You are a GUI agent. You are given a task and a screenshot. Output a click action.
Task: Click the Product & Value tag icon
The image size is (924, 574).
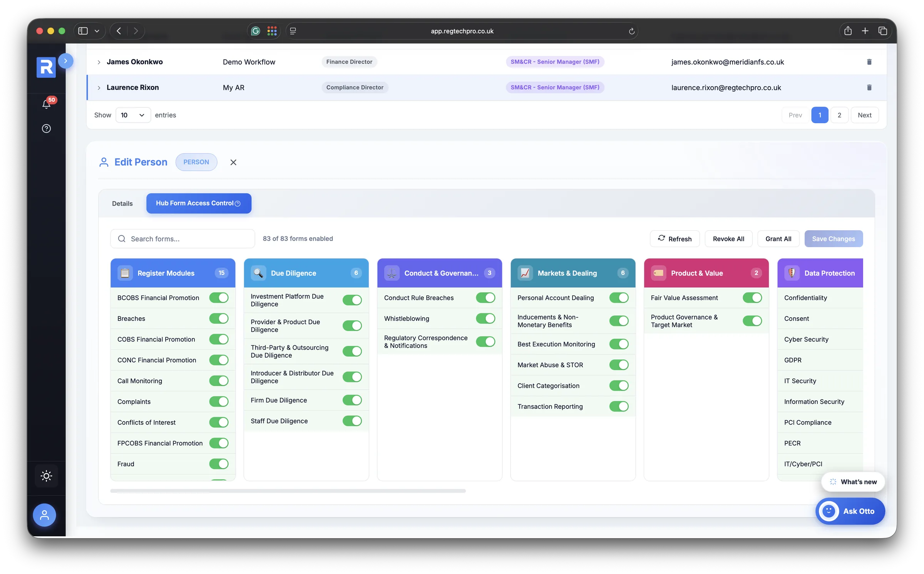click(x=658, y=273)
